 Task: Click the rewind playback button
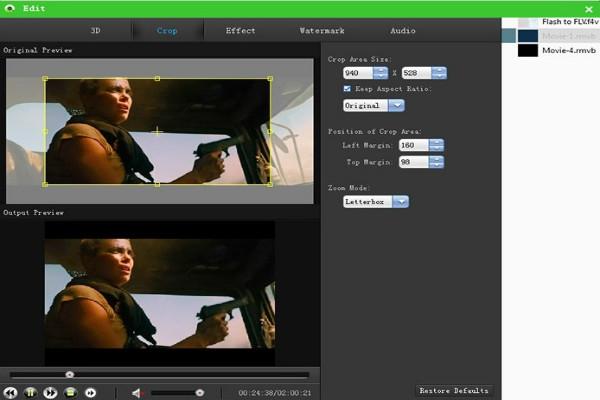pos(11,393)
